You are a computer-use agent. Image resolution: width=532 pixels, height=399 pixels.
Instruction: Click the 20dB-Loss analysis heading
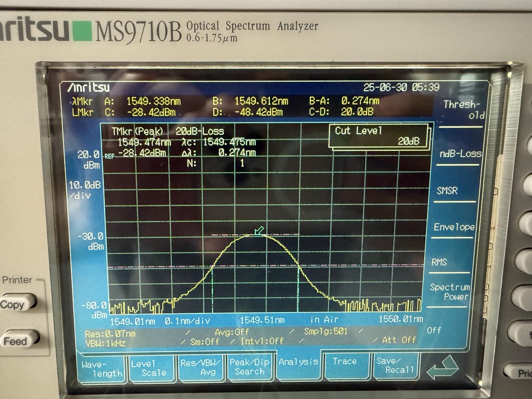(199, 132)
